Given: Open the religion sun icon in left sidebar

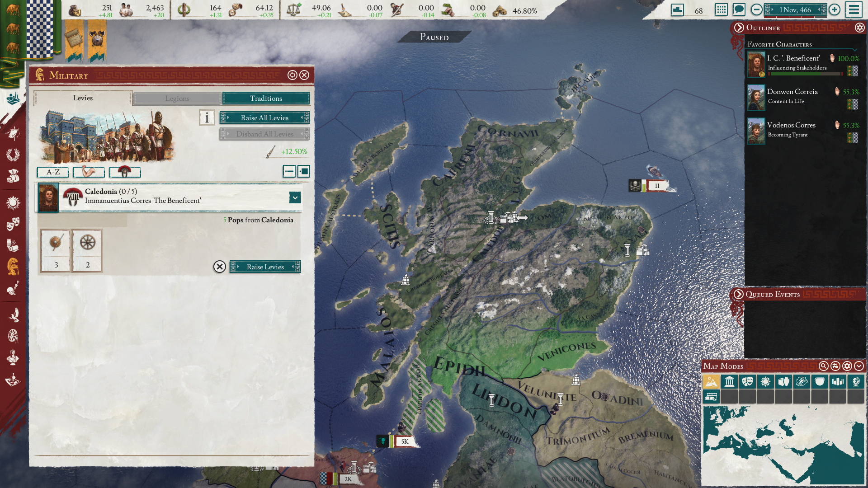Looking at the screenshot, I should (13, 202).
